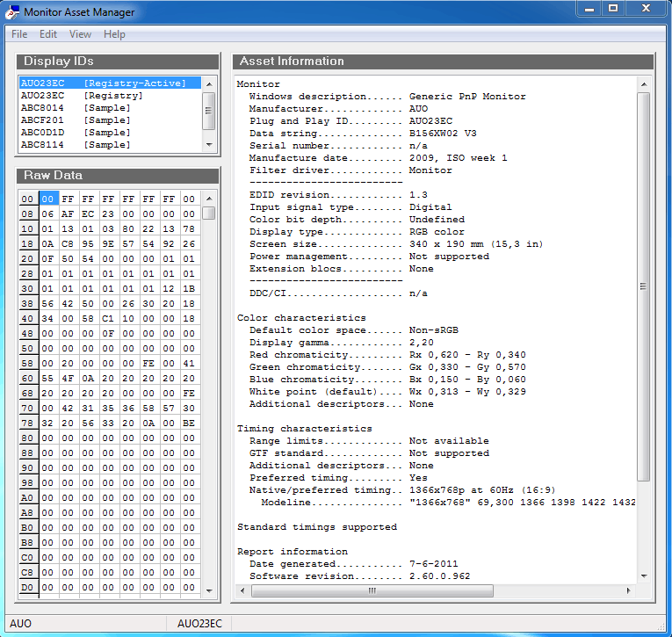Select ABC0D1D [Sample] display ID
672x637 pixels.
click(110, 133)
